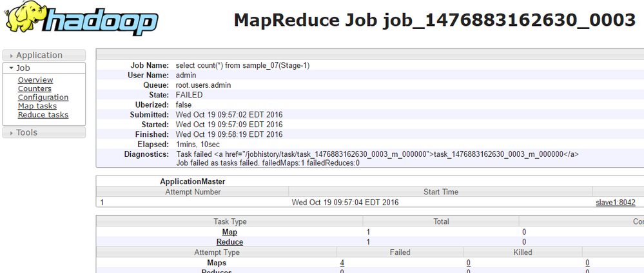644x273 pixels.
Task: Click the Hadoop elephant logo
Action: coord(82,19)
